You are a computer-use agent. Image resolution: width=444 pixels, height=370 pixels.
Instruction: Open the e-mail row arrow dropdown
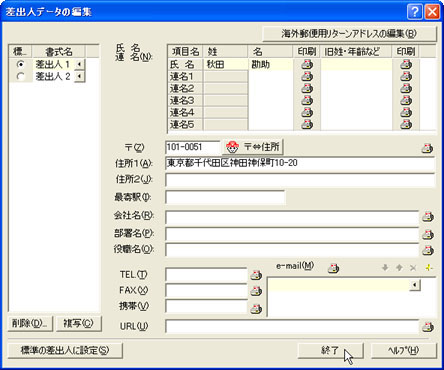click(415, 285)
